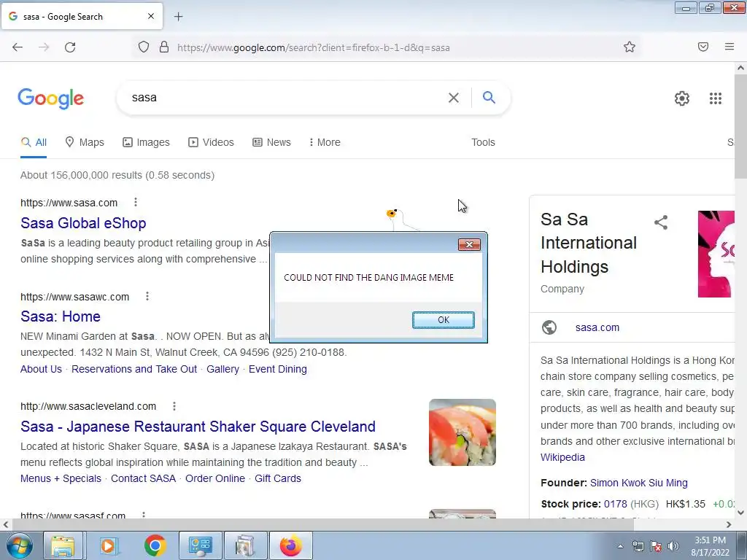The height and width of the screenshot is (560, 747).
Task: Open options dots beside www.sasawc.com result
Action: pos(147,296)
